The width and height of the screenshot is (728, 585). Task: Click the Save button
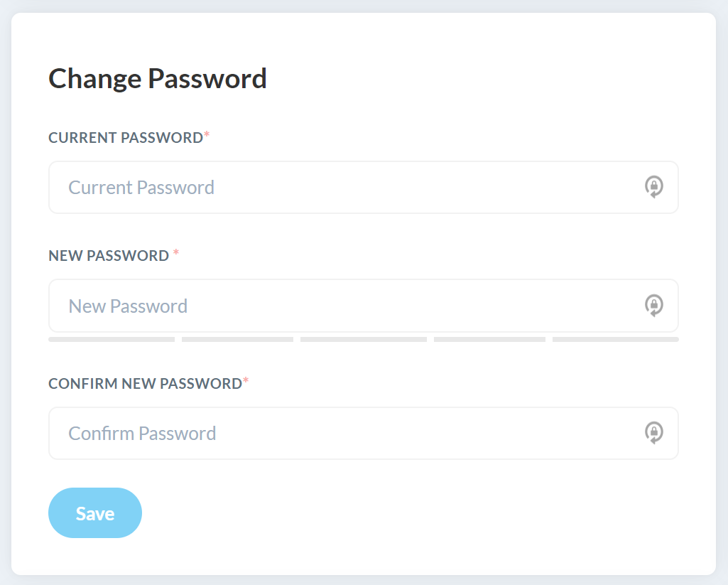pos(95,513)
